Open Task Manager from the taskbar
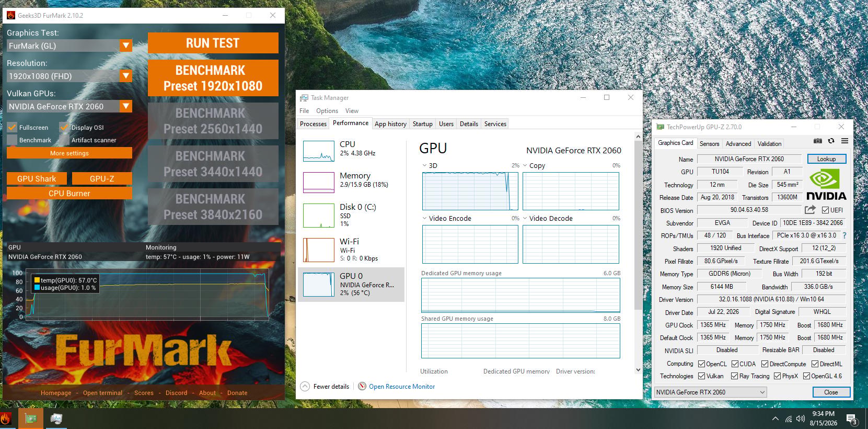Viewport: 868px width, 429px height. click(x=56, y=419)
